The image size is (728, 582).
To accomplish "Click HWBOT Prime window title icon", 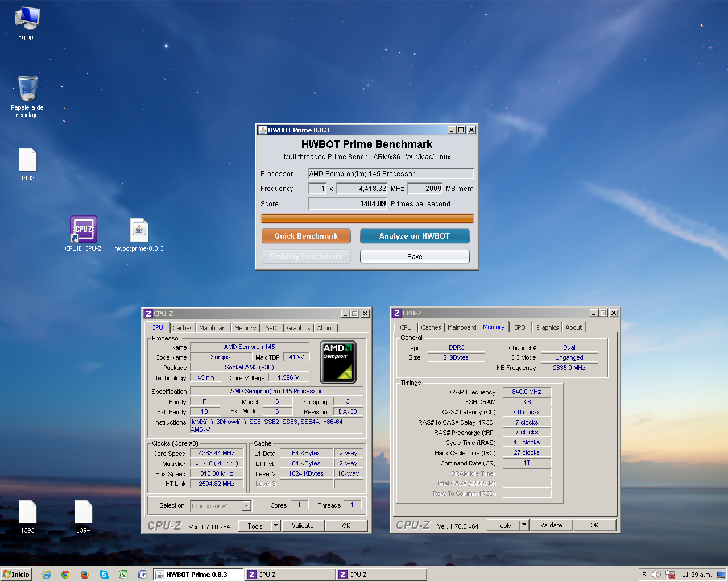I will [262, 130].
